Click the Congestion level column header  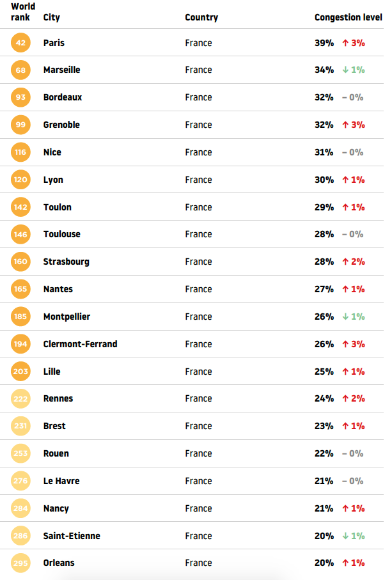349,17
